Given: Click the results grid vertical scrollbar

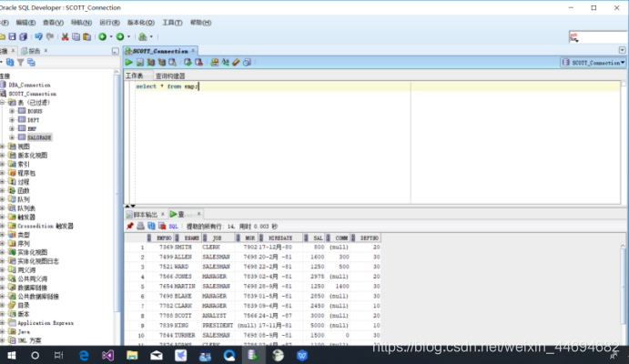Looking at the screenshot, I should [623, 288].
